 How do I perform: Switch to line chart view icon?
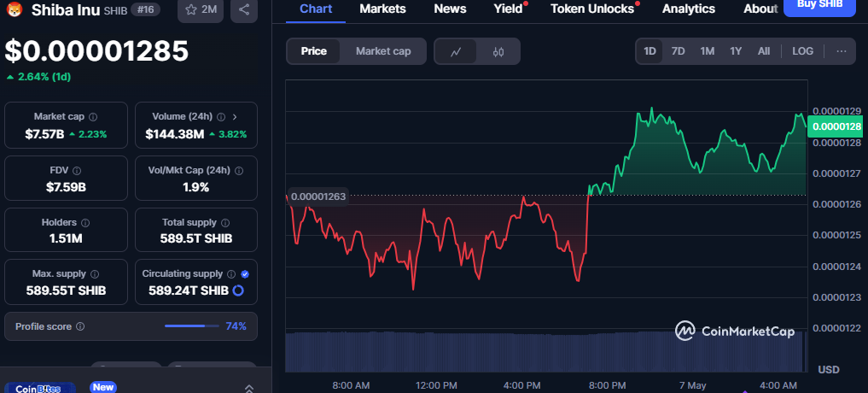[456, 51]
